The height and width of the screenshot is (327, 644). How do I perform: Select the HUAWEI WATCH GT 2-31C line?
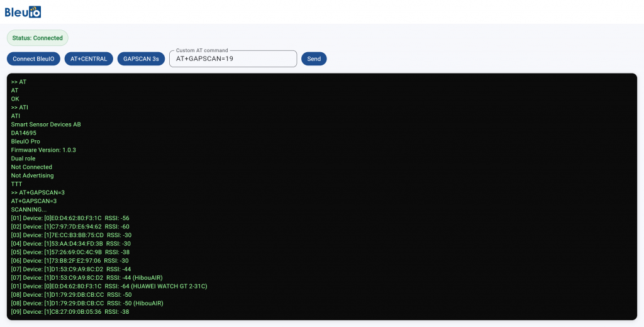tap(109, 286)
